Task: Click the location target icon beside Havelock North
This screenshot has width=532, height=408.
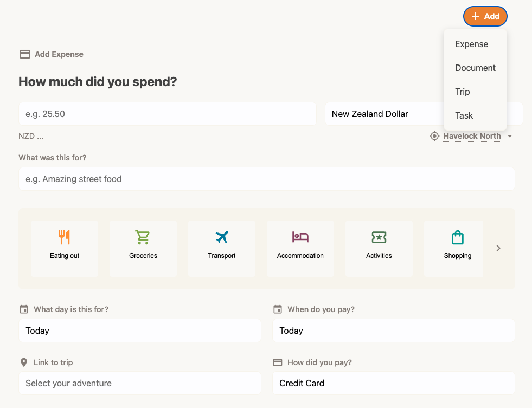Action: click(x=434, y=135)
